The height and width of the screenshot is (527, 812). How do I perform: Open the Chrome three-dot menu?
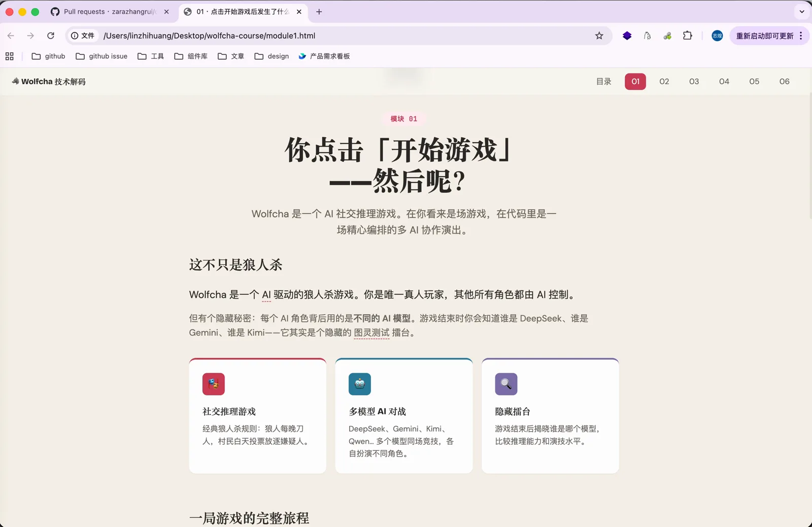point(801,36)
